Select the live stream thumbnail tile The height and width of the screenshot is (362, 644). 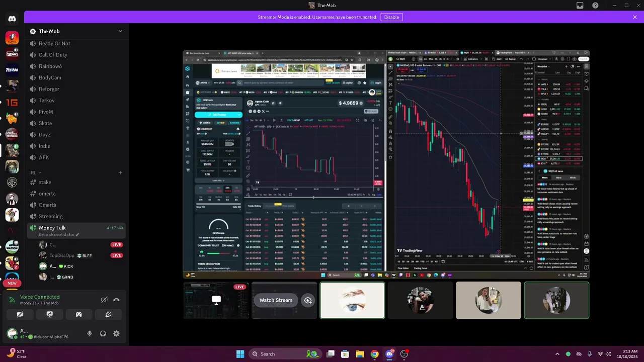(216, 300)
